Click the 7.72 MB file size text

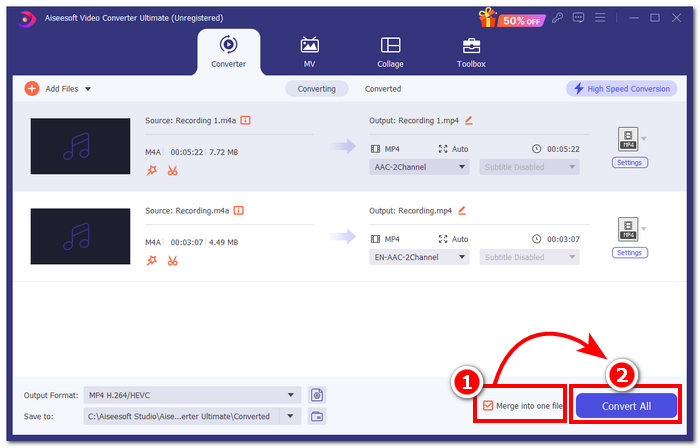pos(223,152)
